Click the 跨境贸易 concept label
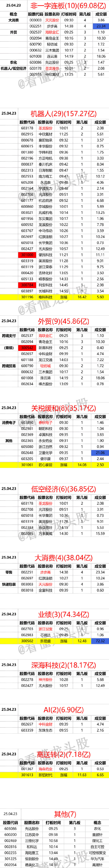The image size is (109, 868). [x=9, y=366]
